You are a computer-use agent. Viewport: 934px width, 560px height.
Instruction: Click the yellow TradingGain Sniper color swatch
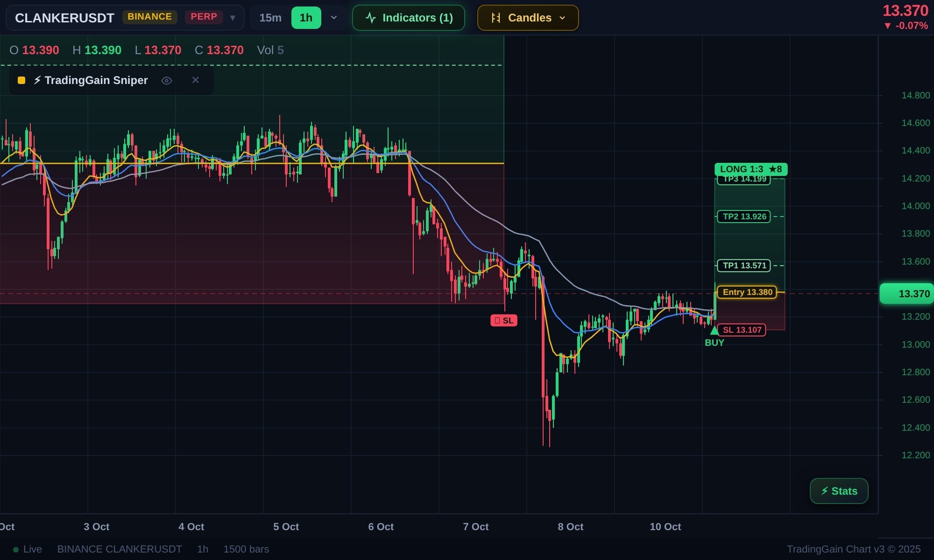click(21, 80)
